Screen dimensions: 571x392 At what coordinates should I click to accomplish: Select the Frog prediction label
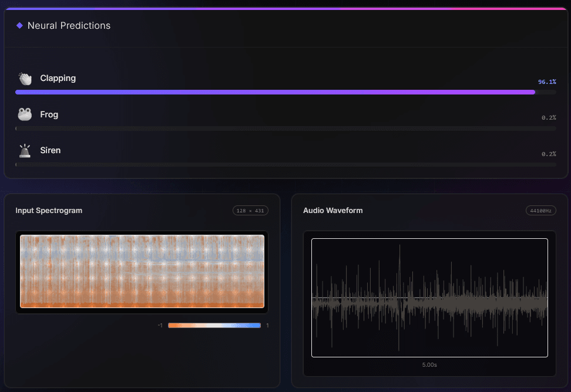(x=49, y=114)
